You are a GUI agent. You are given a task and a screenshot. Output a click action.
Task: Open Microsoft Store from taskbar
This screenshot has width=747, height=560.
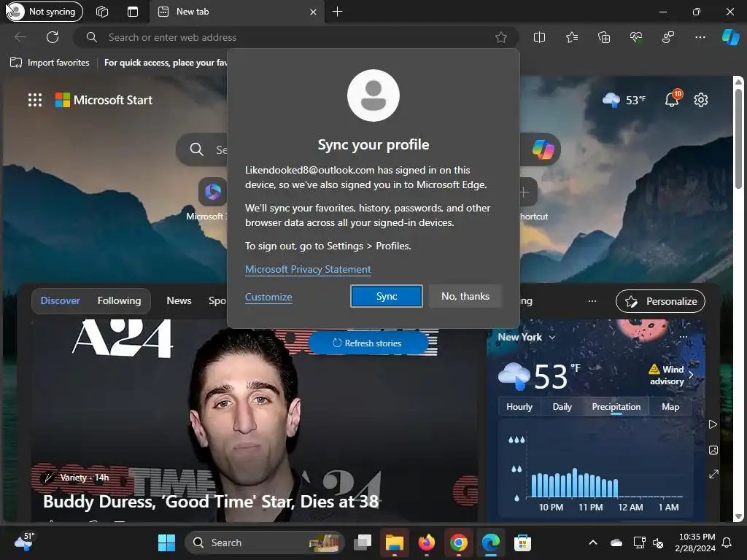(522, 542)
